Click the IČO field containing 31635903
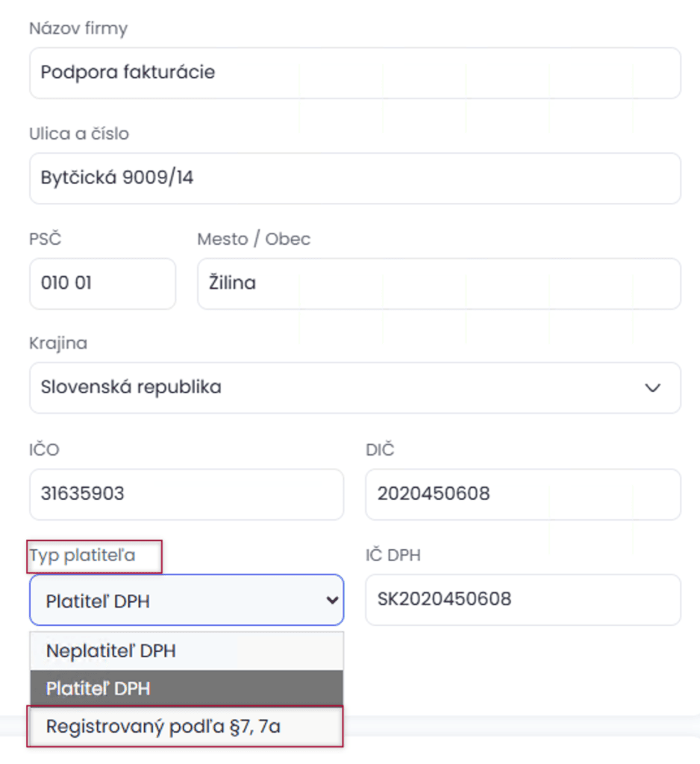Screen dimensions: 700x764 click(x=186, y=494)
